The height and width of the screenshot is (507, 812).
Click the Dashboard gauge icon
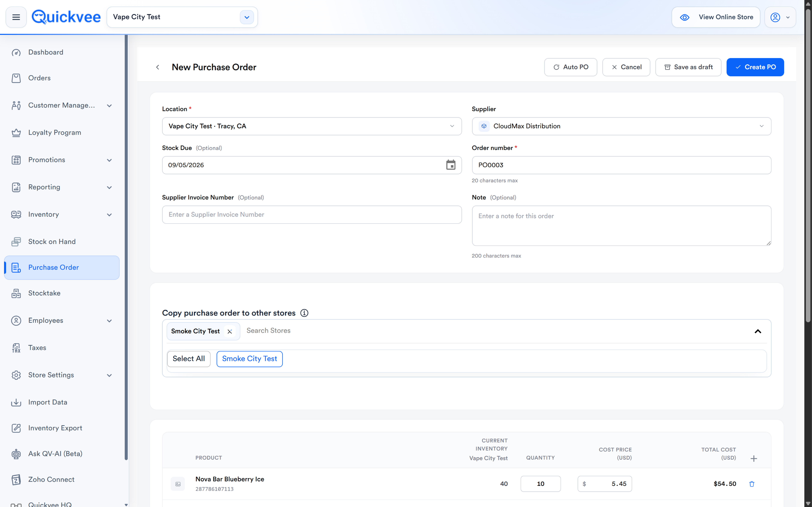(x=16, y=53)
